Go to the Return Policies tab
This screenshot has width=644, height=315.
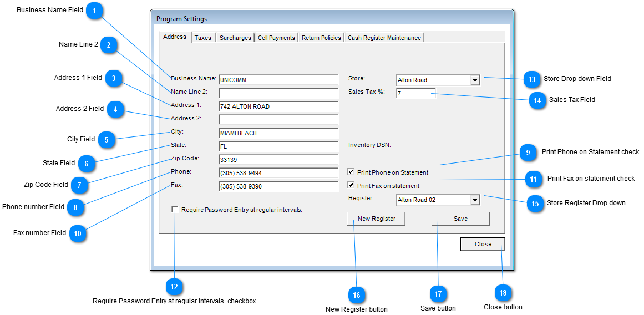point(321,38)
